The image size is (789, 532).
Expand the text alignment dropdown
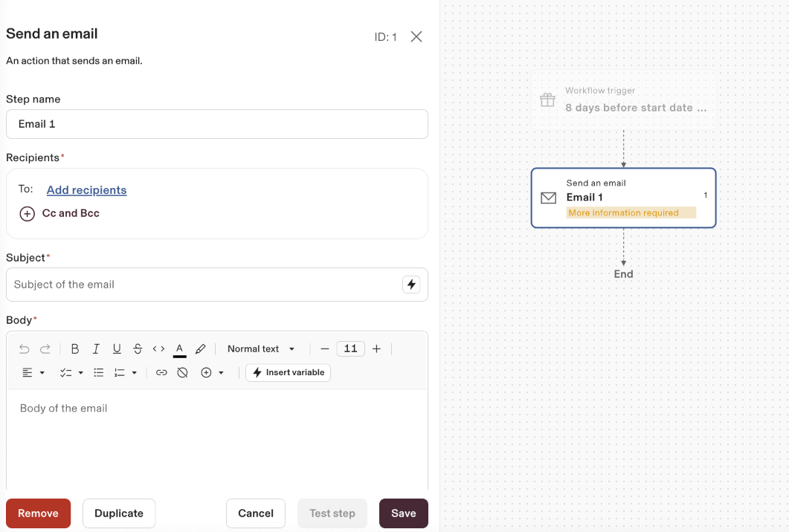click(33, 373)
